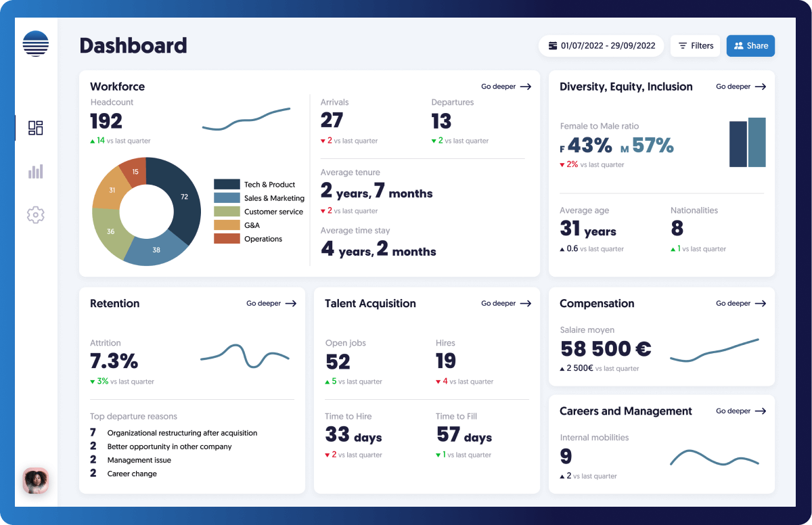Go deeper into Careers and Management
Image resolution: width=812 pixels, height=525 pixels.
[x=740, y=411]
